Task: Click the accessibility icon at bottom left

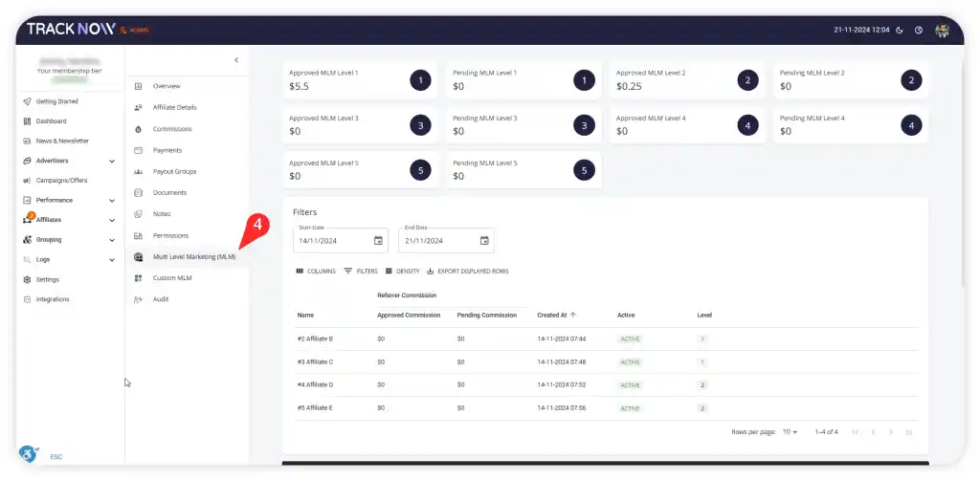Action: click(x=28, y=453)
